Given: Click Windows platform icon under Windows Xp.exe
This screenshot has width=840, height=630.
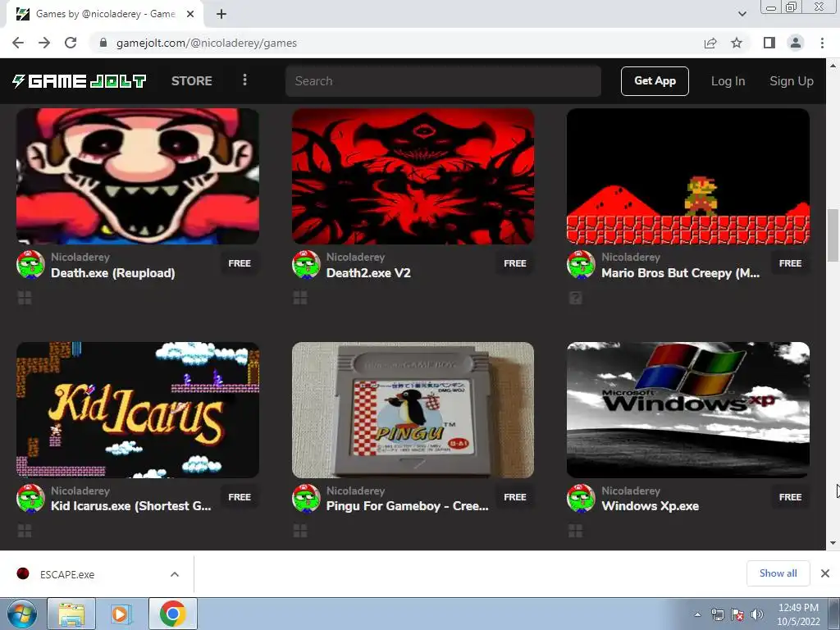Looking at the screenshot, I should point(575,531).
